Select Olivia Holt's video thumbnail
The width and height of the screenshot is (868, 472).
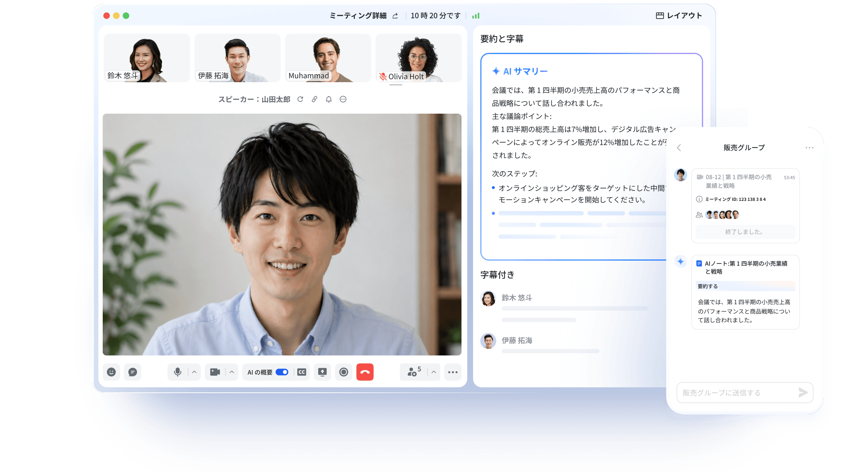pyautogui.click(x=418, y=58)
